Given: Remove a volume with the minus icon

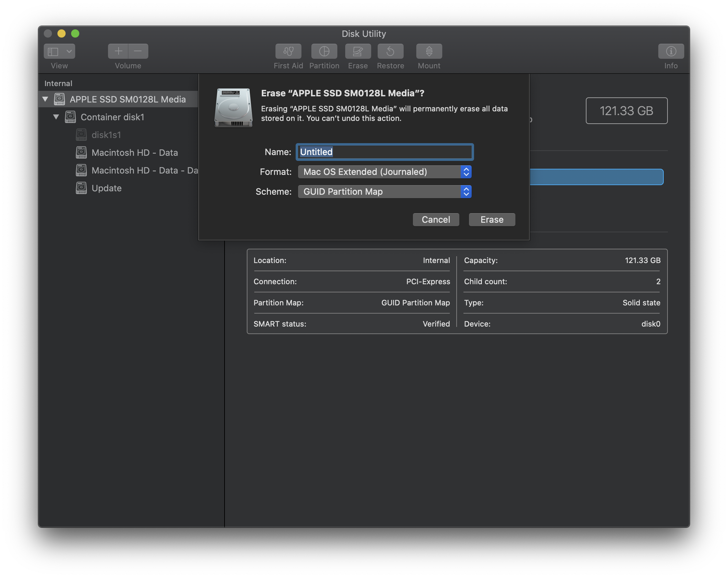Looking at the screenshot, I should [138, 51].
